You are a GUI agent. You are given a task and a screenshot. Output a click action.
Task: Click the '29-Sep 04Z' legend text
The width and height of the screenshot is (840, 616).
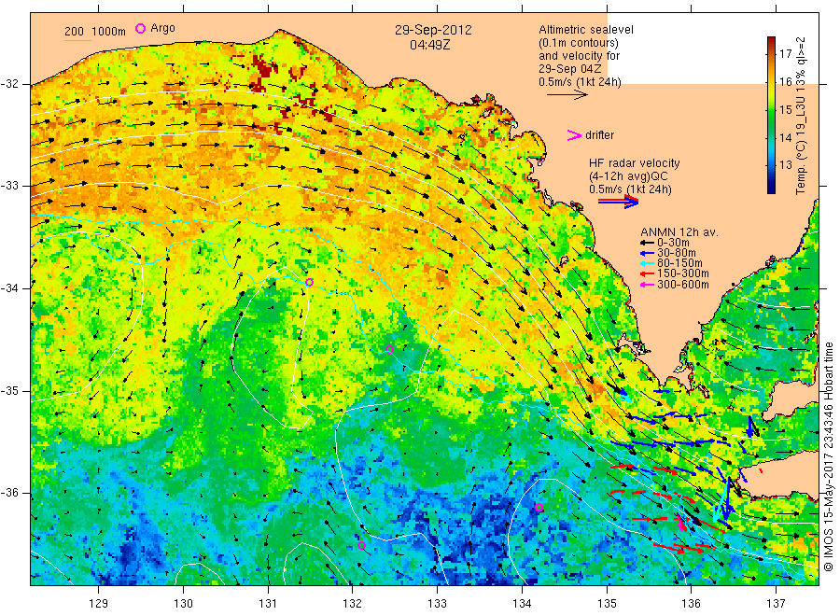[570, 68]
